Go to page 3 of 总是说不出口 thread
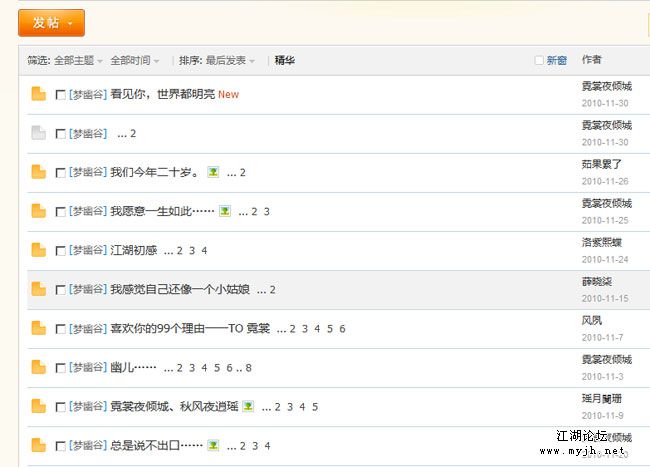 [255, 445]
